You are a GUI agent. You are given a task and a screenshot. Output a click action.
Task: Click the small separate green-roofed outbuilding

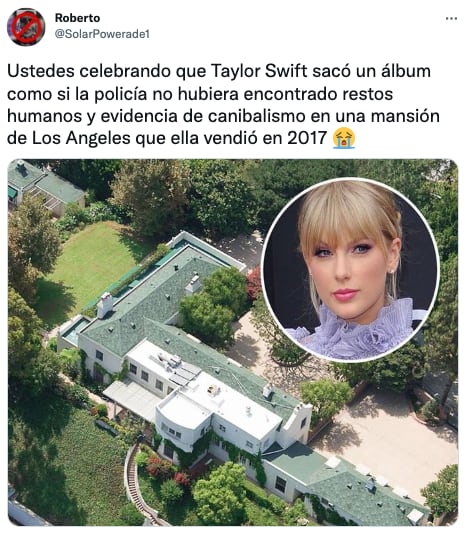pos(45,187)
